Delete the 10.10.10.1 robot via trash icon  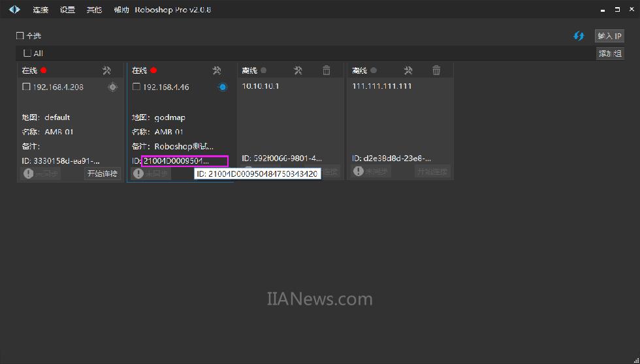click(x=327, y=70)
